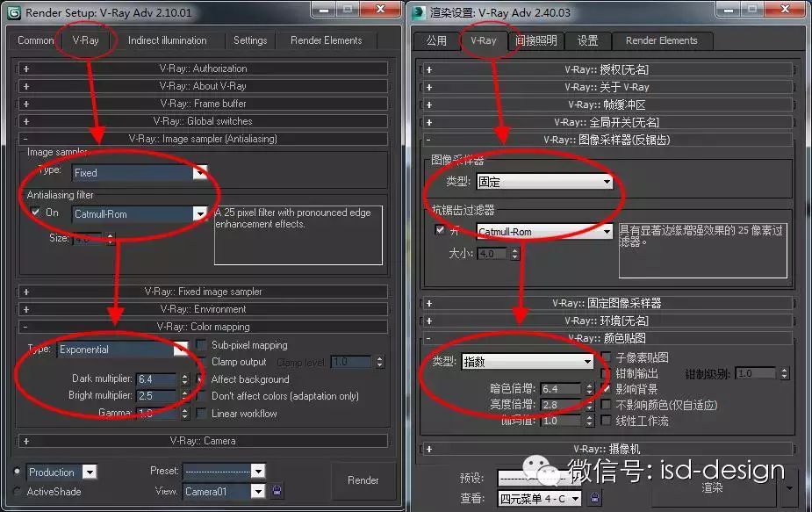
Task: Click the lock icon beside 四元菜单 4 - C
Action: click(594, 498)
